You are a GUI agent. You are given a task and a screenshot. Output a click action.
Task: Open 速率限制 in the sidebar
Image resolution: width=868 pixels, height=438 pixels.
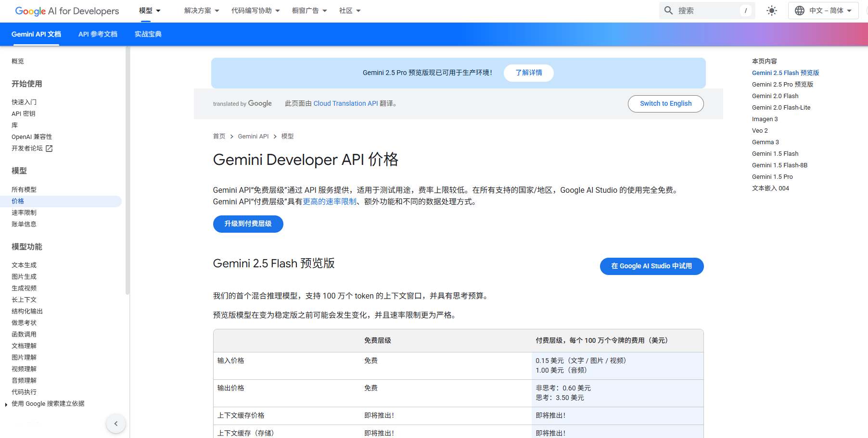tap(24, 213)
